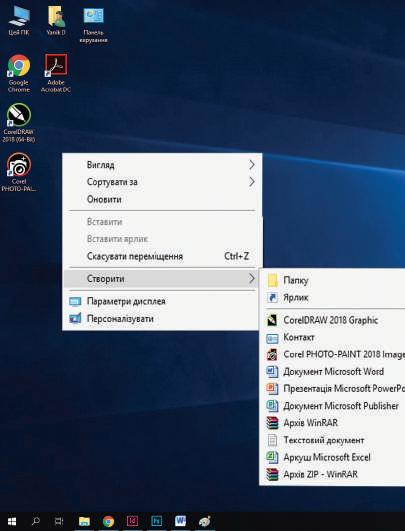Select the Adobe Acrobat DC desktop shortcut
This screenshot has width=405, height=531.
click(x=56, y=73)
